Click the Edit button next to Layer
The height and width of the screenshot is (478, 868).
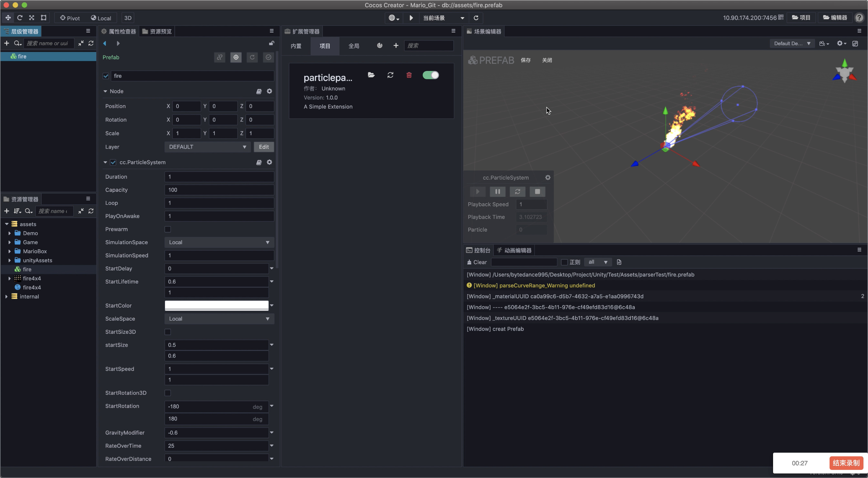[263, 147]
